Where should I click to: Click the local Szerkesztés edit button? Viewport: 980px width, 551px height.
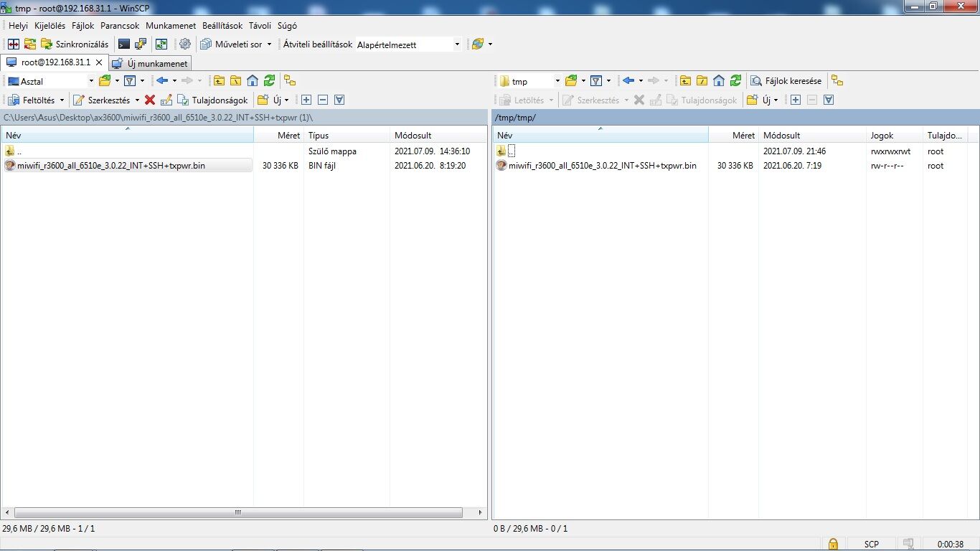point(102,100)
